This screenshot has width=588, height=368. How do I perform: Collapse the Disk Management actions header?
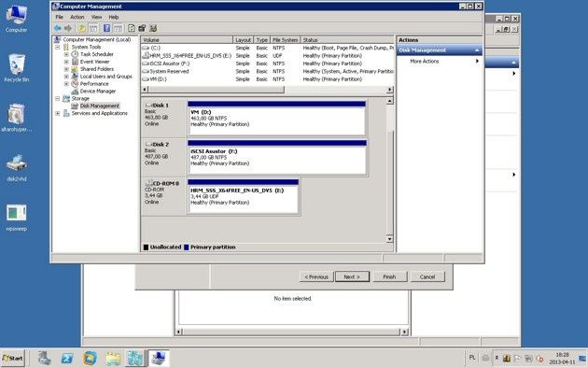(x=477, y=50)
